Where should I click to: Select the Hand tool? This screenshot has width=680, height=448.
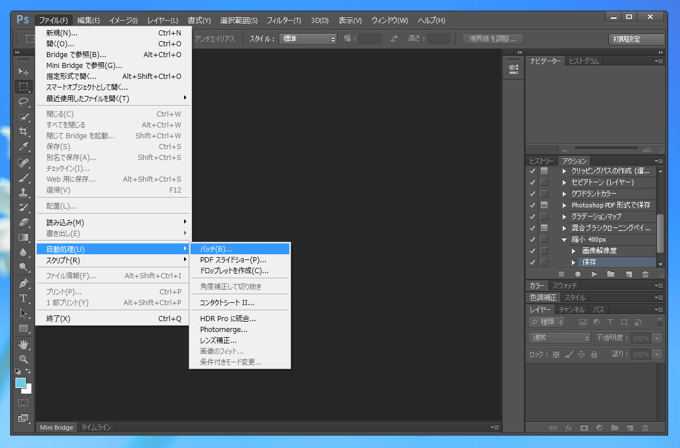pyautogui.click(x=23, y=344)
